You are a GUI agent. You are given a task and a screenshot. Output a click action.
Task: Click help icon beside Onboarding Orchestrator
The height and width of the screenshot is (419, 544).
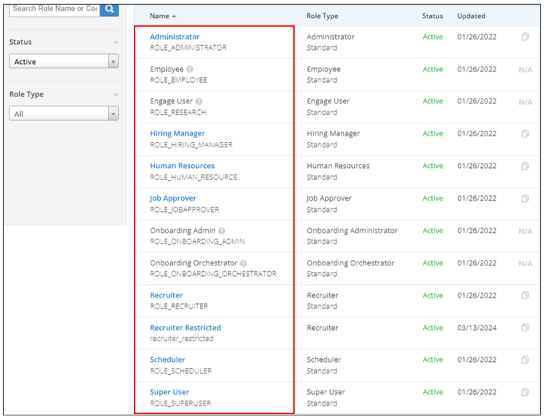click(244, 263)
